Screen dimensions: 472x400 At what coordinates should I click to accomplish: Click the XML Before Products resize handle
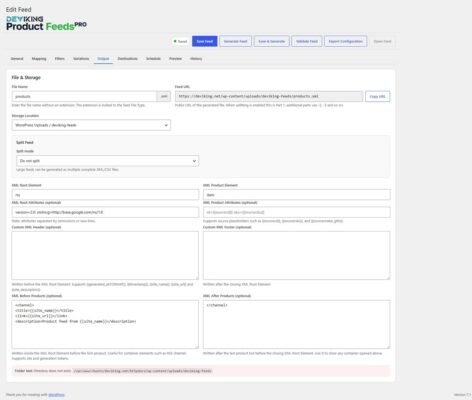[x=197, y=347]
